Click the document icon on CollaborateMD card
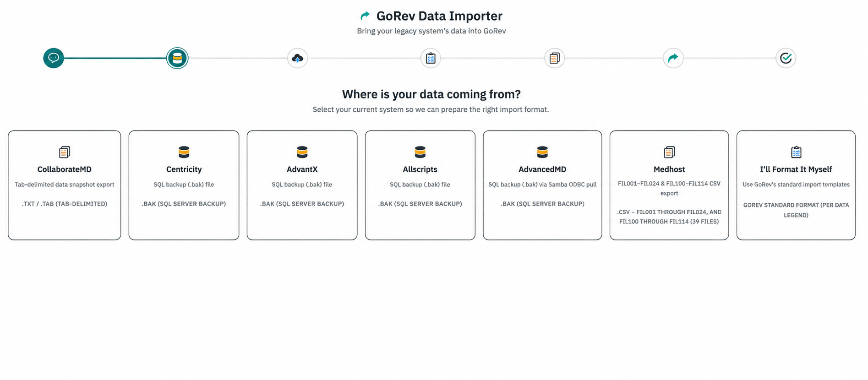Image resolution: width=868 pixels, height=380 pixels. coord(65,152)
